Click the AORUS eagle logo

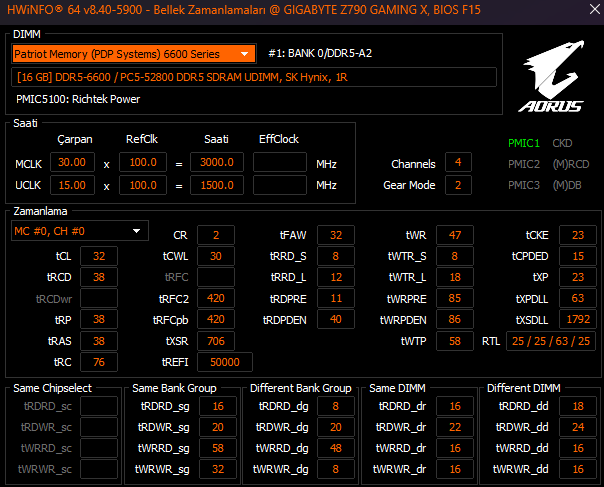pos(552,76)
